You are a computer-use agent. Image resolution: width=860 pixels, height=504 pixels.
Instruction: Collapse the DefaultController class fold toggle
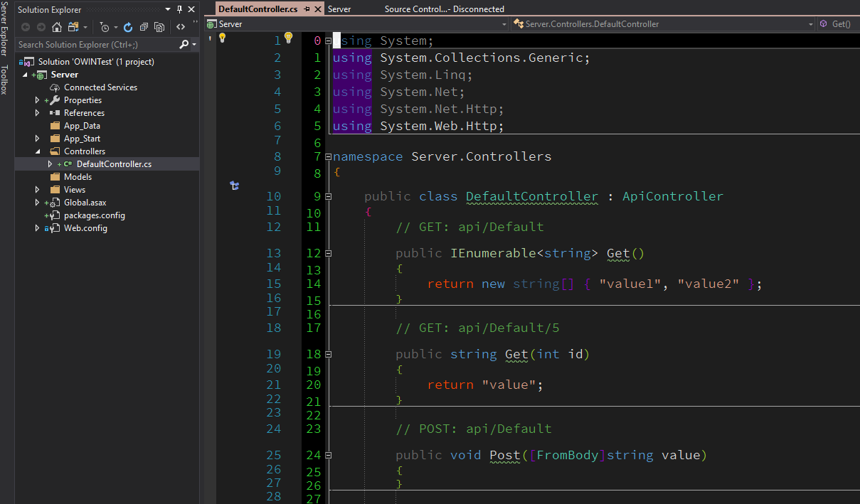pyautogui.click(x=328, y=196)
